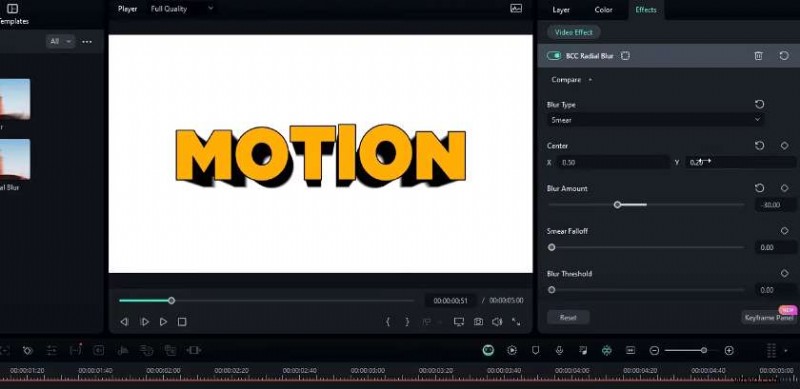Open the All filter dropdown
The height and width of the screenshot is (389, 800).
pos(60,41)
